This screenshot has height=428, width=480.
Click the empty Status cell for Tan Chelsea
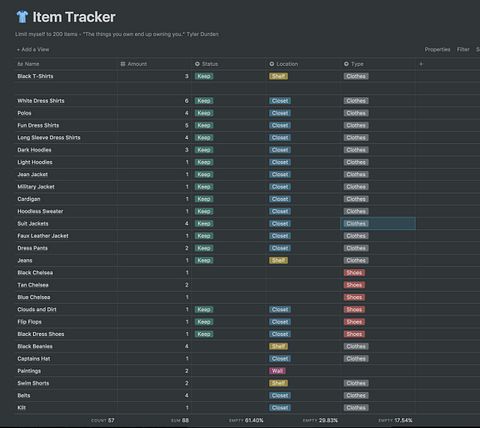pyautogui.click(x=229, y=285)
